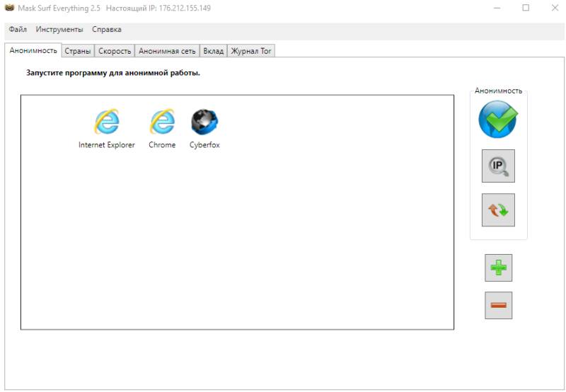
Task: Open the Файл menu
Action: (18, 30)
